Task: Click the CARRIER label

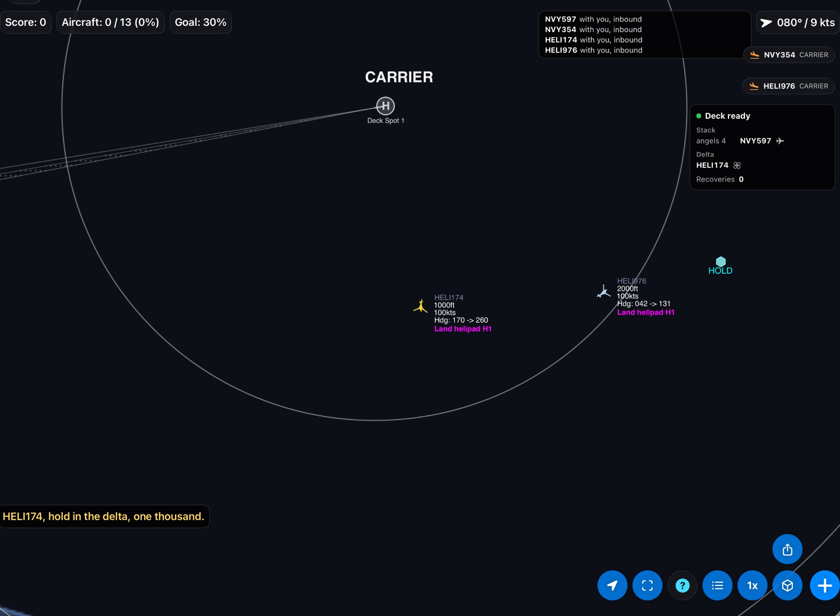Action: point(399,77)
